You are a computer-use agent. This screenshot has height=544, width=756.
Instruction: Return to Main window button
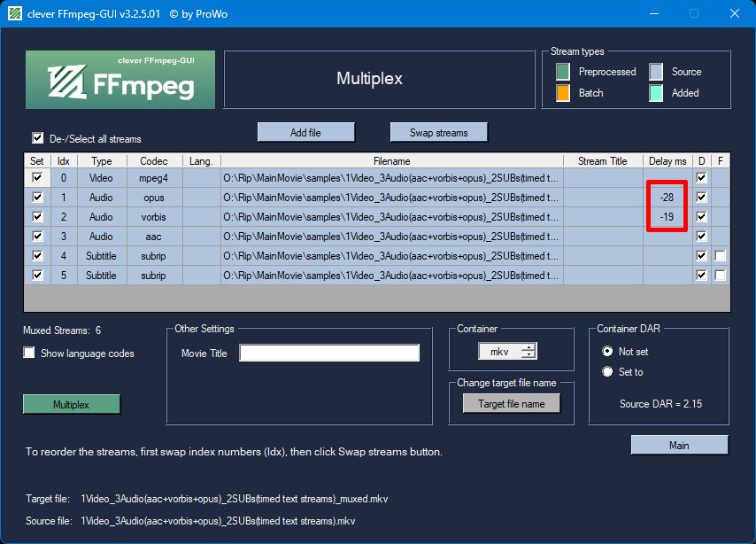point(679,445)
